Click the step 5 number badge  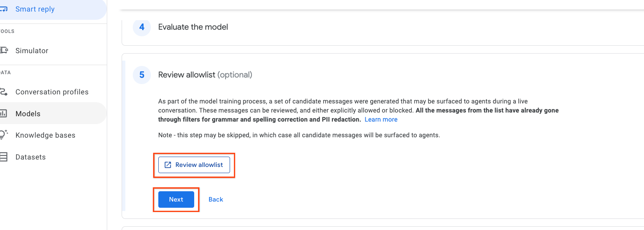pos(142,75)
